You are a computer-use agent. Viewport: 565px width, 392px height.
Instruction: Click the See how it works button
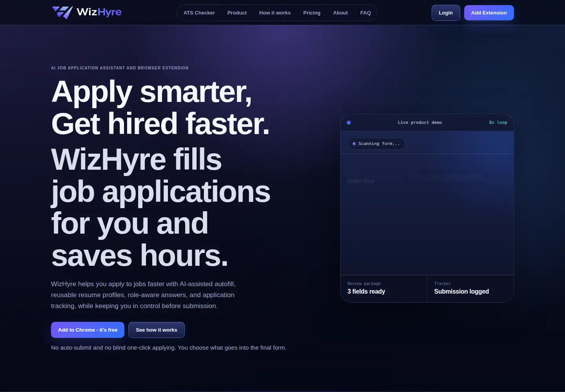(157, 330)
